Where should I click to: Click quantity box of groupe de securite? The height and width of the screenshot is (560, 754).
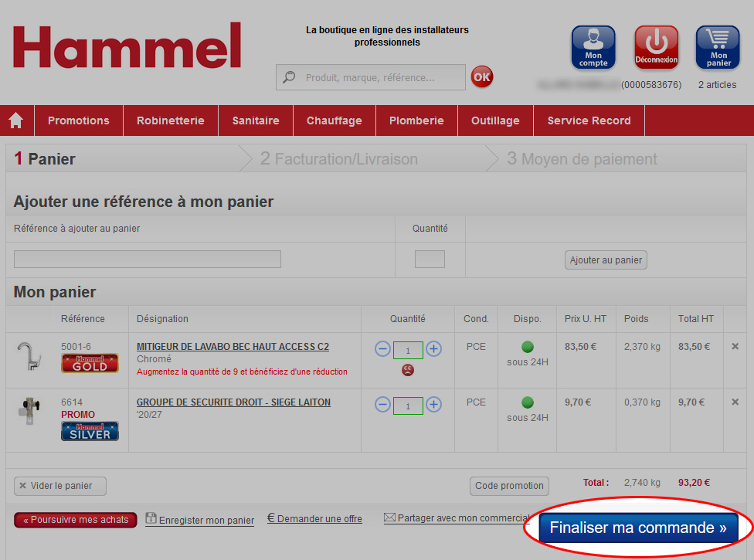click(x=408, y=406)
